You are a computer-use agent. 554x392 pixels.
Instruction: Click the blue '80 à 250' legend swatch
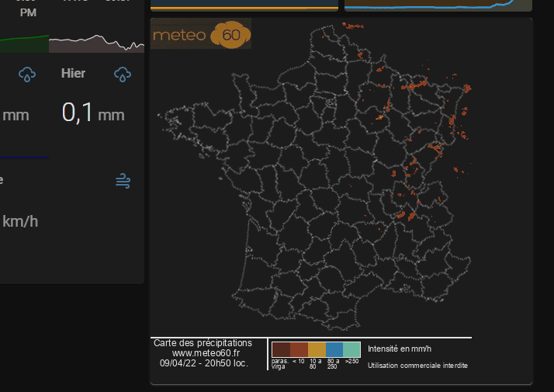pyautogui.click(x=334, y=349)
